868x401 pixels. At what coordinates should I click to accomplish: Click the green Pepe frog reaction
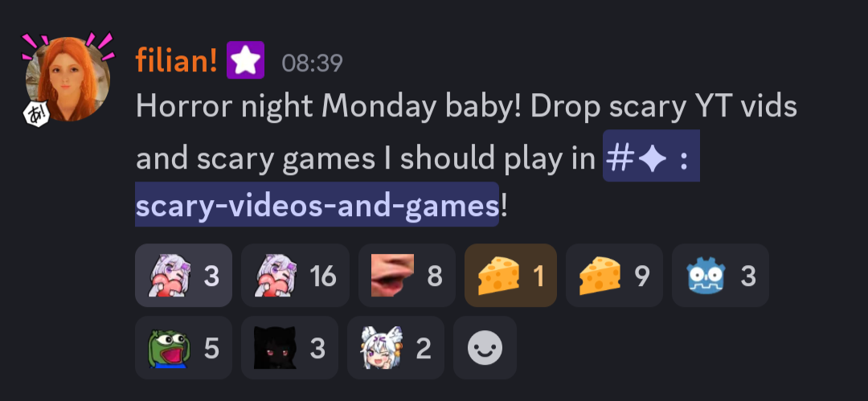point(183,348)
